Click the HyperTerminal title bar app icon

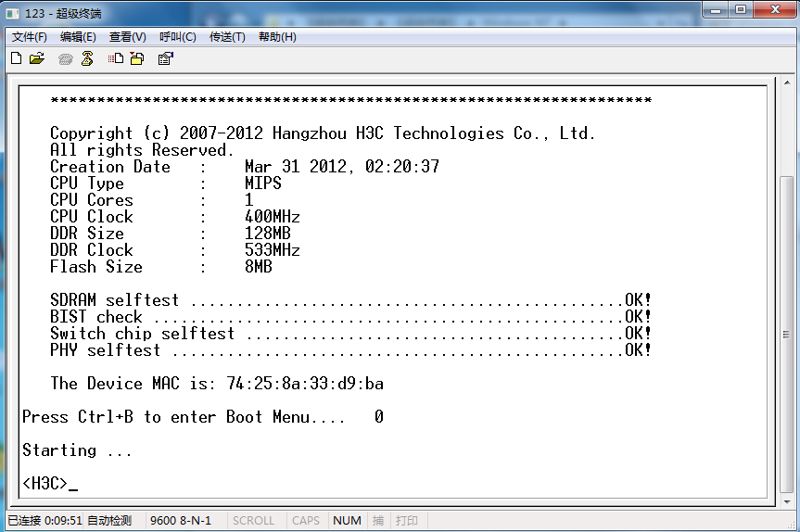pos(12,13)
